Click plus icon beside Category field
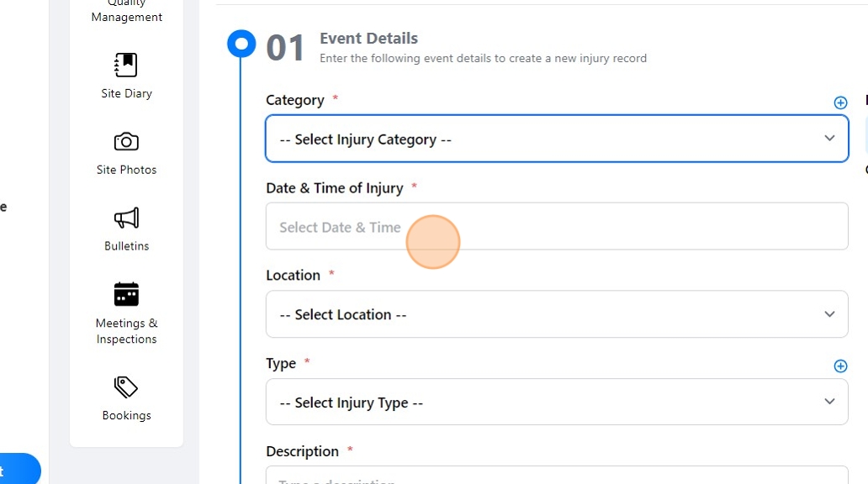Screen dimensions: 868x484 [x=840, y=103]
